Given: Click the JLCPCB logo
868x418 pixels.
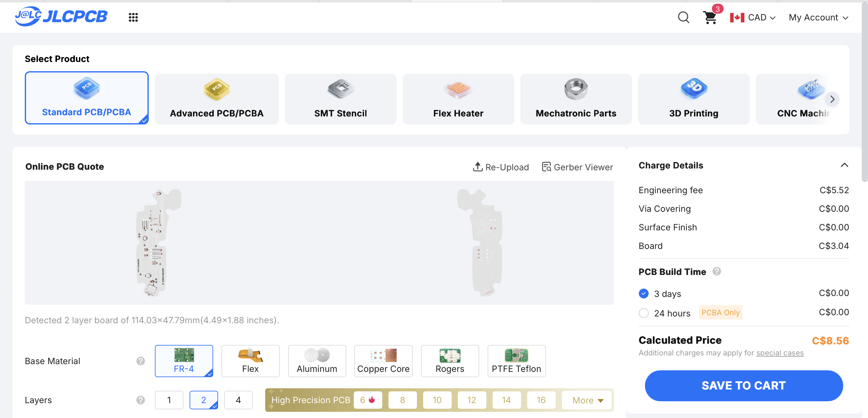Looking at the screenshot, I should click(61, 16).
